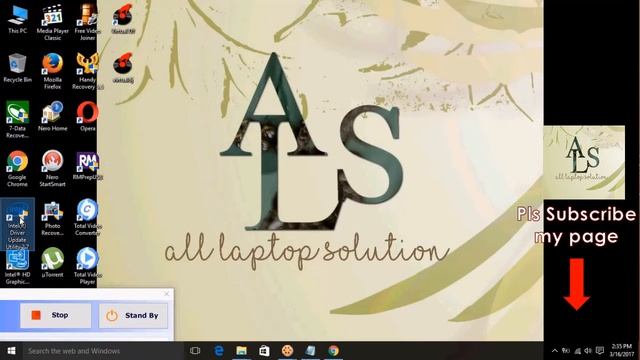The image size is (640, 360).
Task: Launch Google Chrome desktop shortcut
Action: [17, 169]
